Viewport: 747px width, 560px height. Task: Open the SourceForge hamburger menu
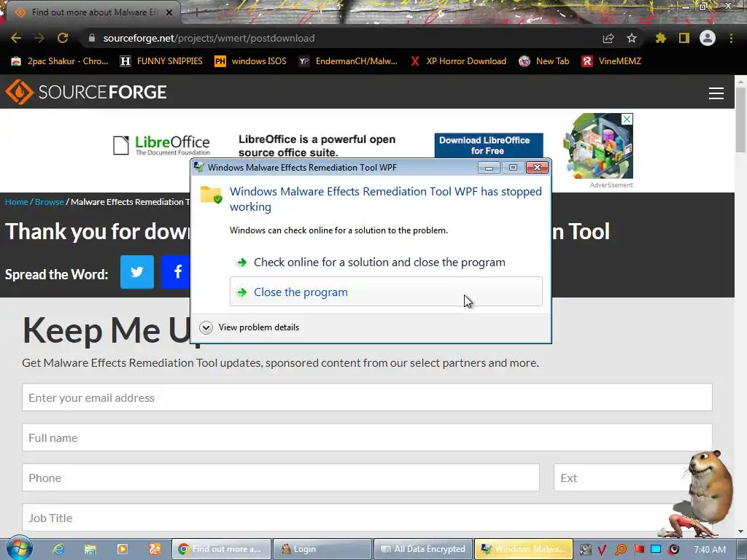716,93
